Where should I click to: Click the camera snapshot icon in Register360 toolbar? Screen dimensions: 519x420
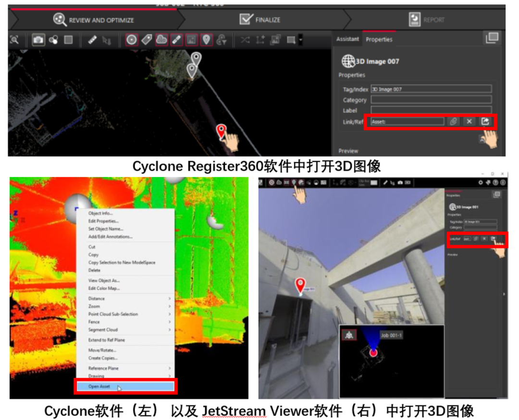(38, 40)
